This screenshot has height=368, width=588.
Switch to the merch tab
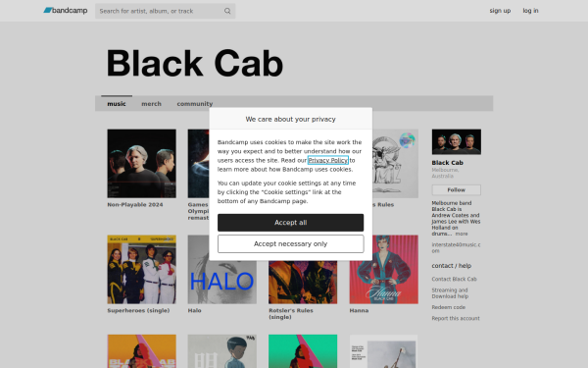tap(151, 104)
